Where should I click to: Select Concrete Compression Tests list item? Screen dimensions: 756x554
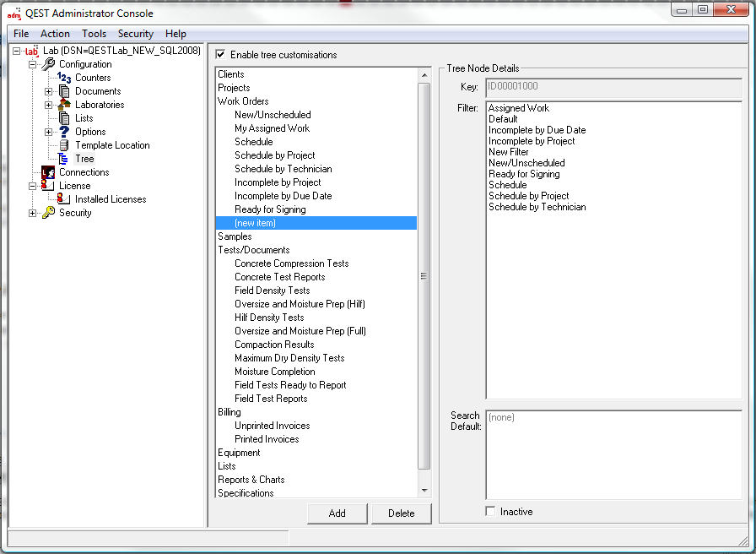tap(291, 263)
